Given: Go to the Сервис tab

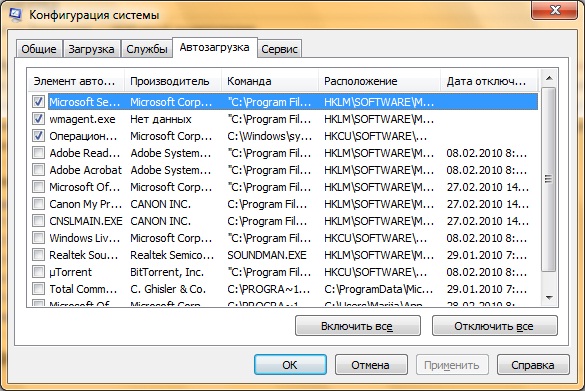Looking at the screenshot, I should click(x=279, y=49).
